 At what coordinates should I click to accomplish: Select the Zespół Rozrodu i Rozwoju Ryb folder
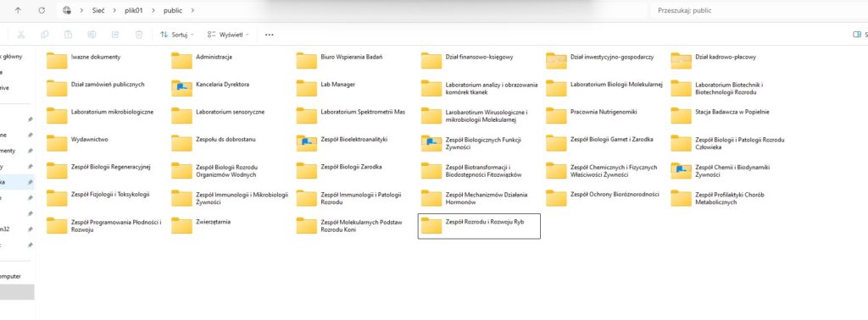click(479, 226)
